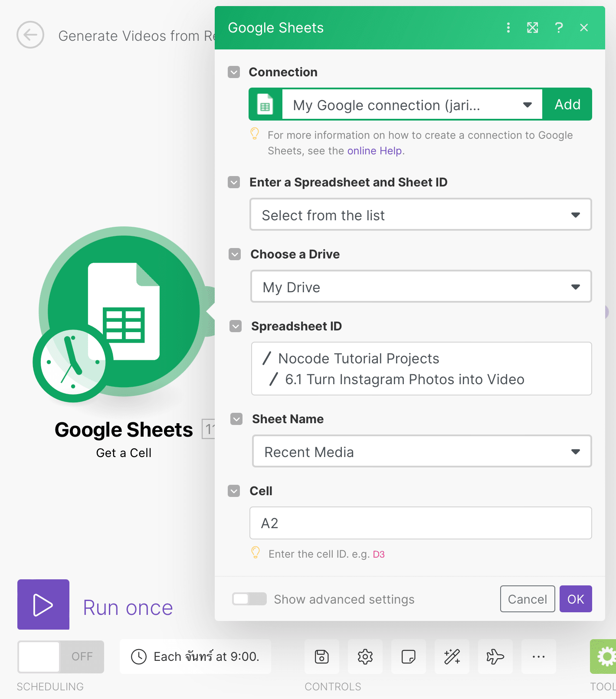Close the Google Sheets dialog

pyautogui.click(x=584, y=28)
